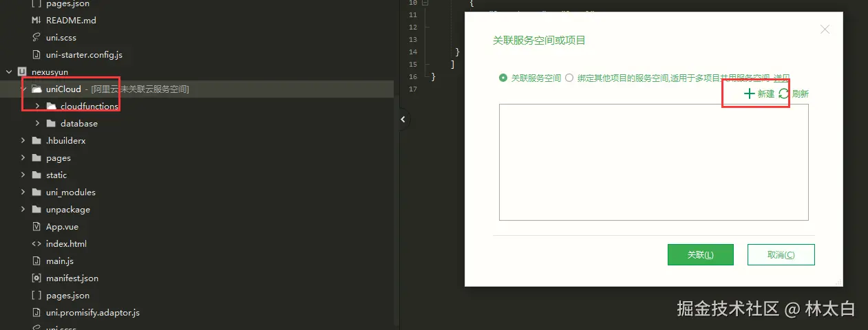The width and height of the screenshot is (868, 330).
Task: Select README.md in the file tree
Action: pyautogui.click(x=71, y=20)
